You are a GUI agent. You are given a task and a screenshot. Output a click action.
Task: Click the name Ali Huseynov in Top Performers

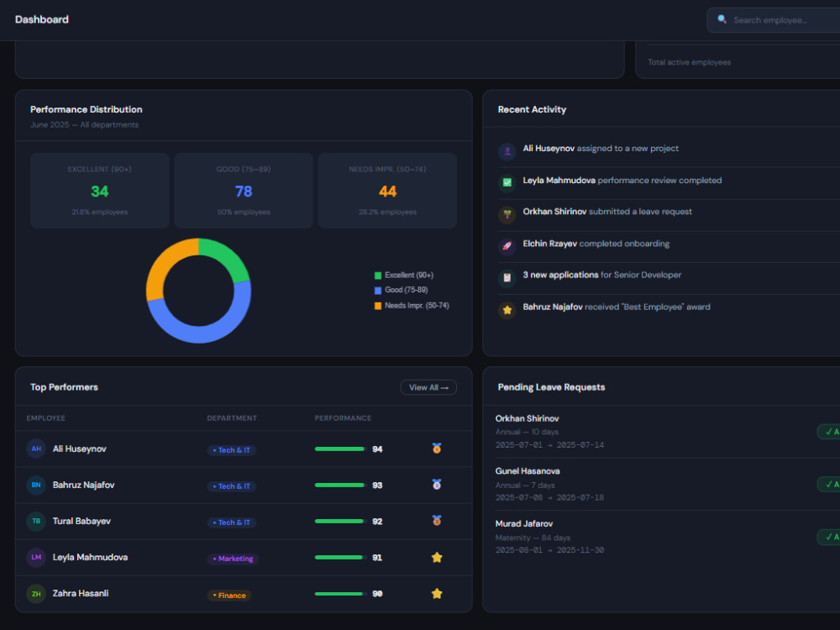[x=79, y=449]
